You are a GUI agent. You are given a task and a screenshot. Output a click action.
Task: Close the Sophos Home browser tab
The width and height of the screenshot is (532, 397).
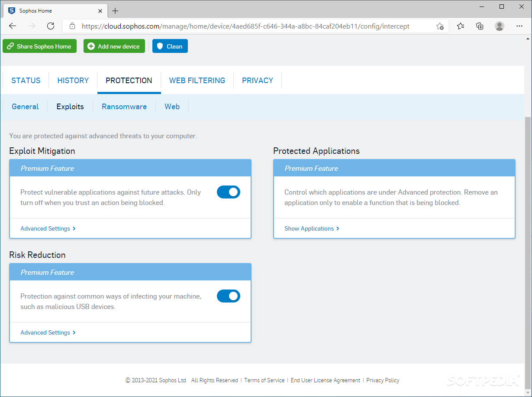(100, 11)
